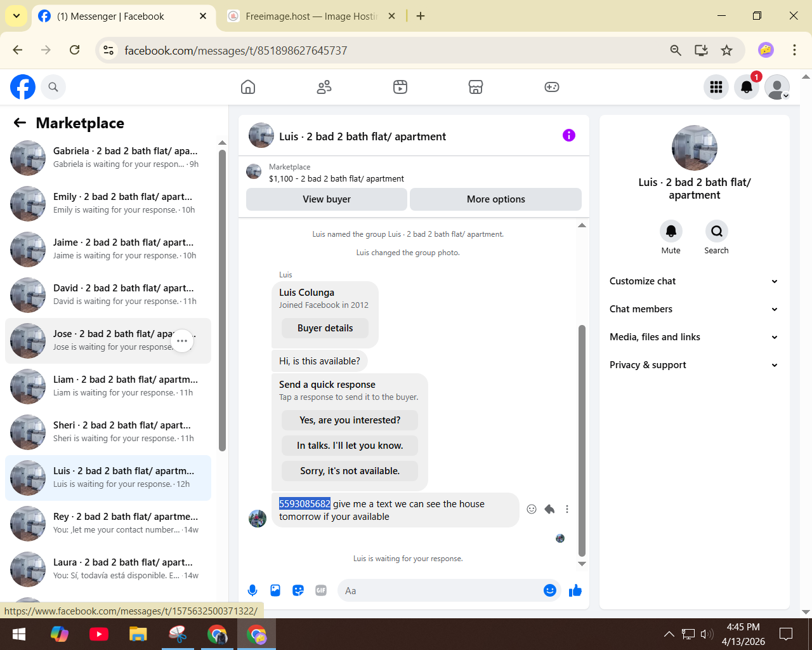Open the tab search dropdown
Image resolution: width=812 pixels, height=650 pixels.
pyautogui.click(x=16, y=16)
